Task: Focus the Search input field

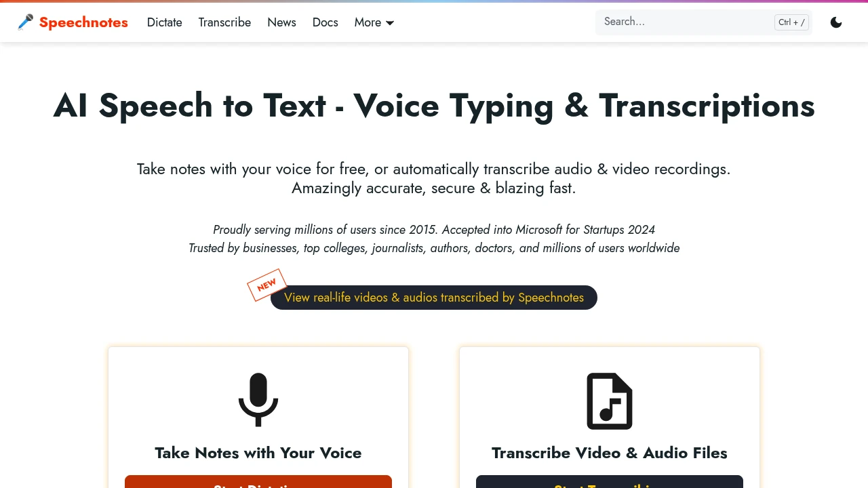Action: [x=703, y=22]
